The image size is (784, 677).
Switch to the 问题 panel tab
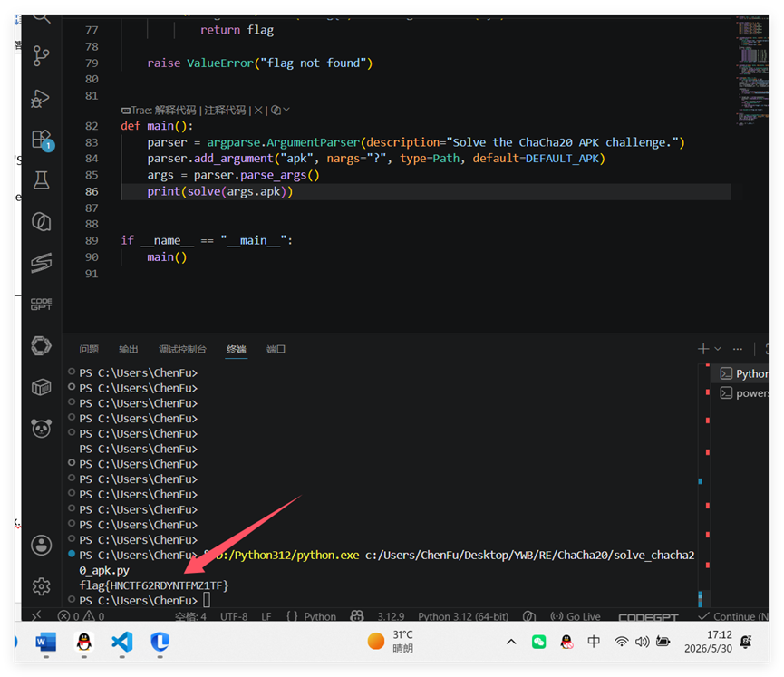pos(89,349)
